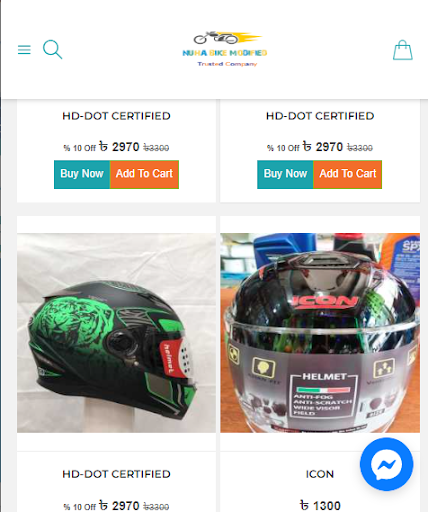The height and width of the screenshot is (512, 428).
Task: Click Add To Cart on left HD-DOT helmet
Action: pyautogui.click(x=144, y=174)
